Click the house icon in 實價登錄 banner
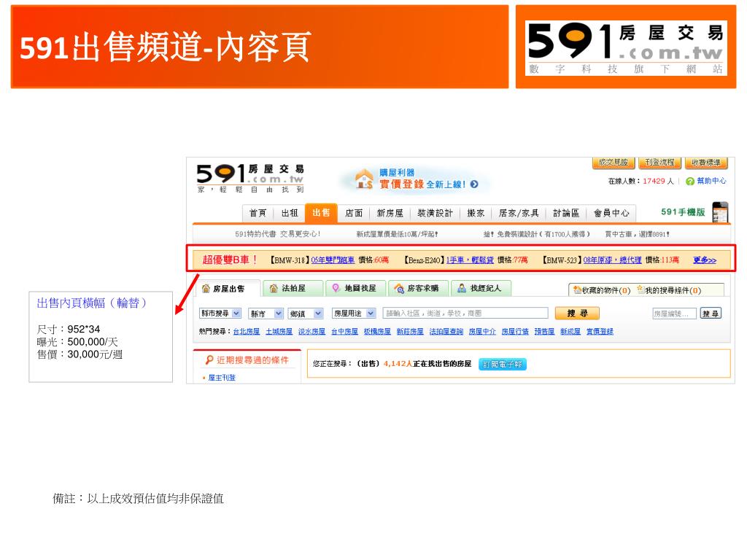747x560 pixels. pyautogui.click(x=365, y=179)
